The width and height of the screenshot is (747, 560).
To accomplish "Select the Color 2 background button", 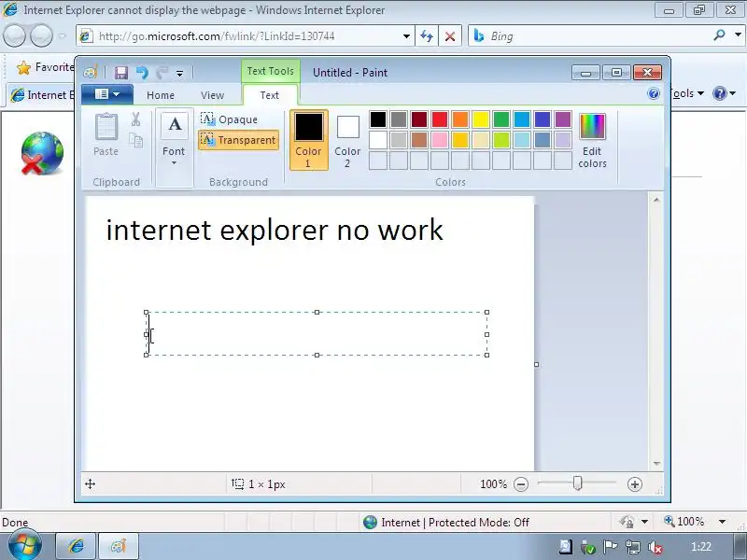I will pyautogui.click(x=347, y=140).
